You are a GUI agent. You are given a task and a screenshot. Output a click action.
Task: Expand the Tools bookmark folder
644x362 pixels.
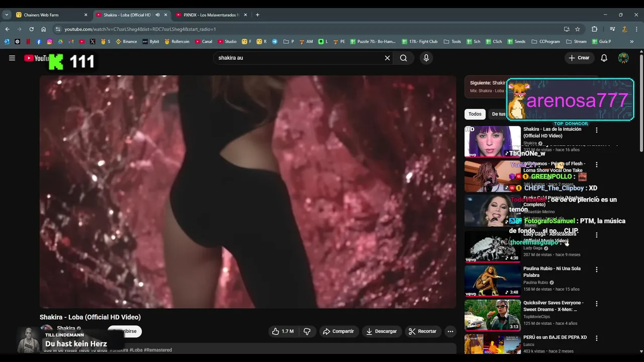point(452,42)
